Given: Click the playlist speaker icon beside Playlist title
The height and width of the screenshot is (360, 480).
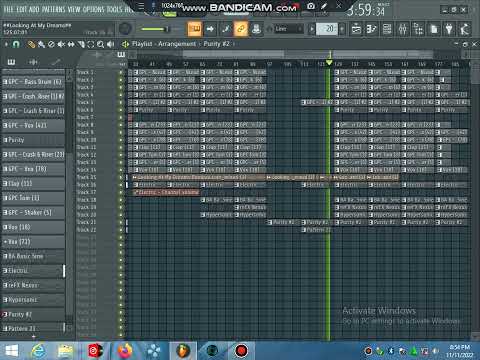Looking at the screenshot, I should tap(125, 44).
